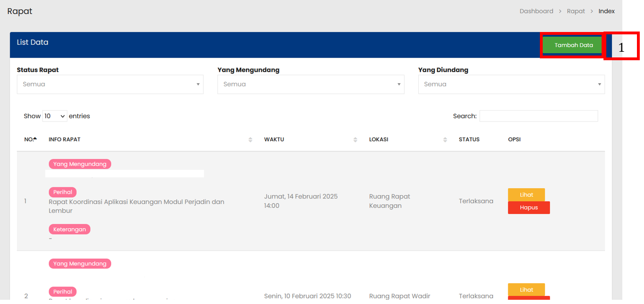Screen dimensions: 644x304
Task: Sort table by the NO. column arrow
Action: (x=35, y=139)
